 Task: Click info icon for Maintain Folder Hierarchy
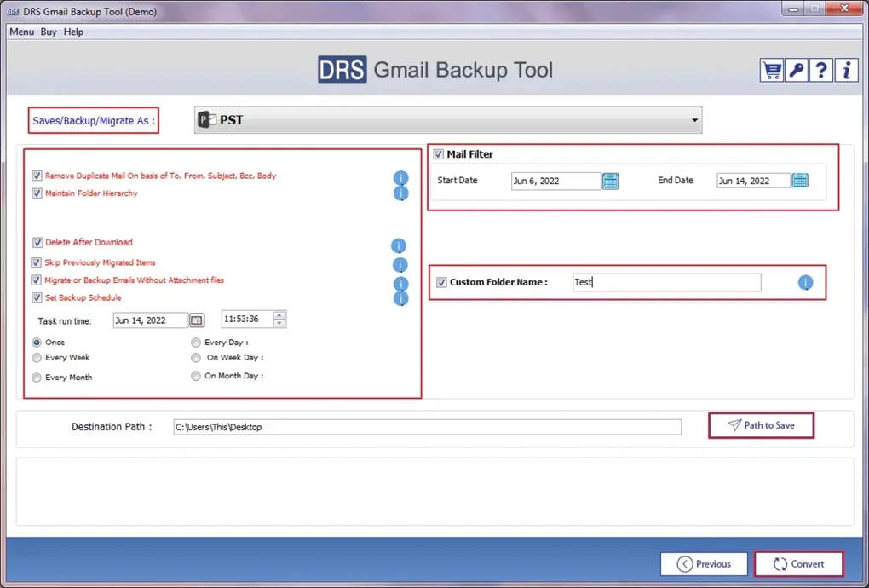tap(400, 193)
